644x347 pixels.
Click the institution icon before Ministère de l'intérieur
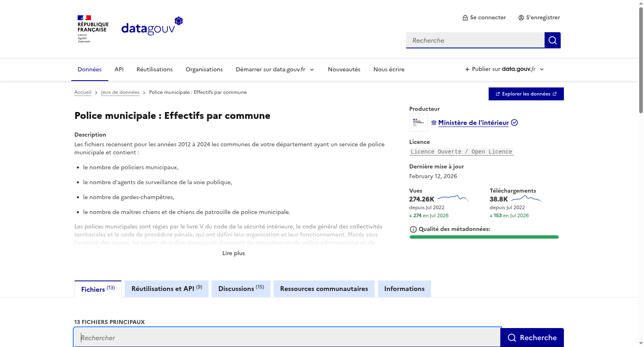click(x=434, y=123)
